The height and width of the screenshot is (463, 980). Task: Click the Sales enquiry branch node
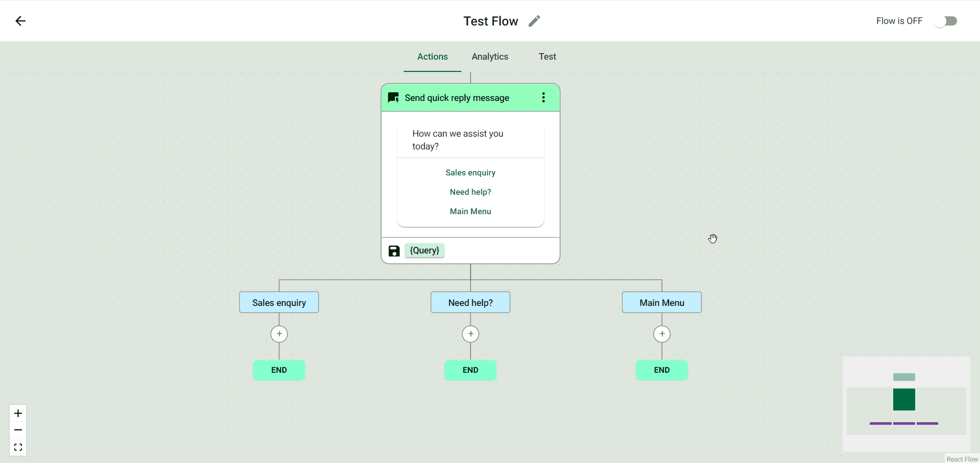point(279,302)
